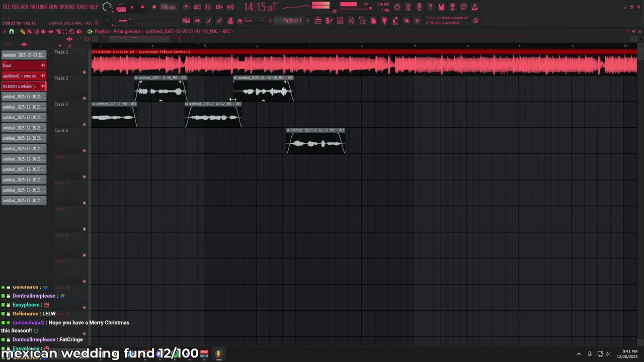Open the FILE menu
The image size is (644, 362).
point(6,7)
